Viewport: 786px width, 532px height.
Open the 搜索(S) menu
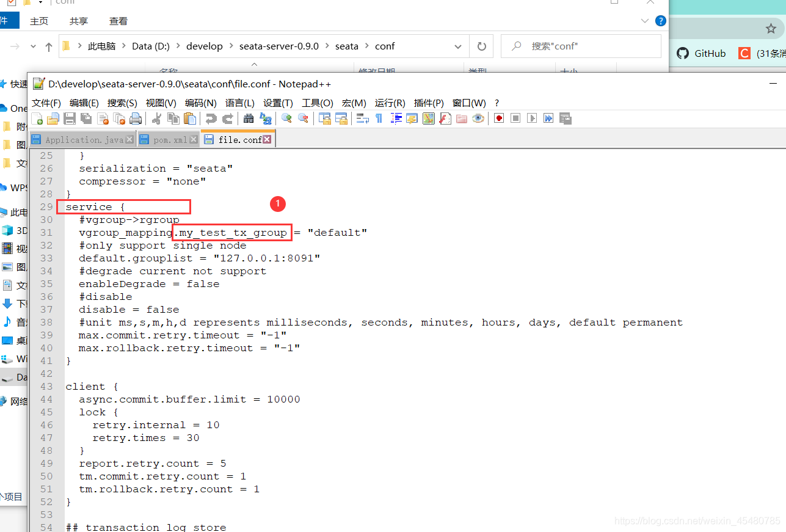(x=122, y=103)
